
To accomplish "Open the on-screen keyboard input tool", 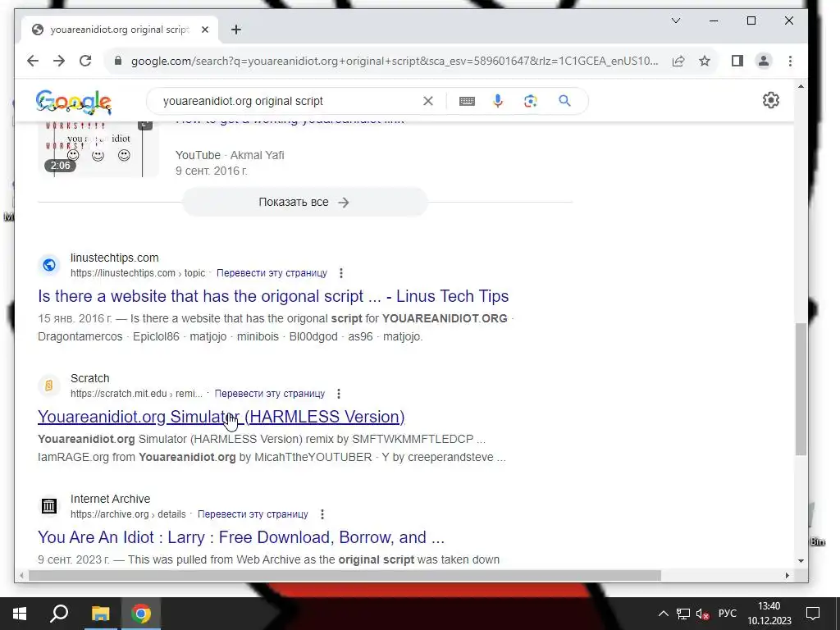I will [x=467, y=101].
